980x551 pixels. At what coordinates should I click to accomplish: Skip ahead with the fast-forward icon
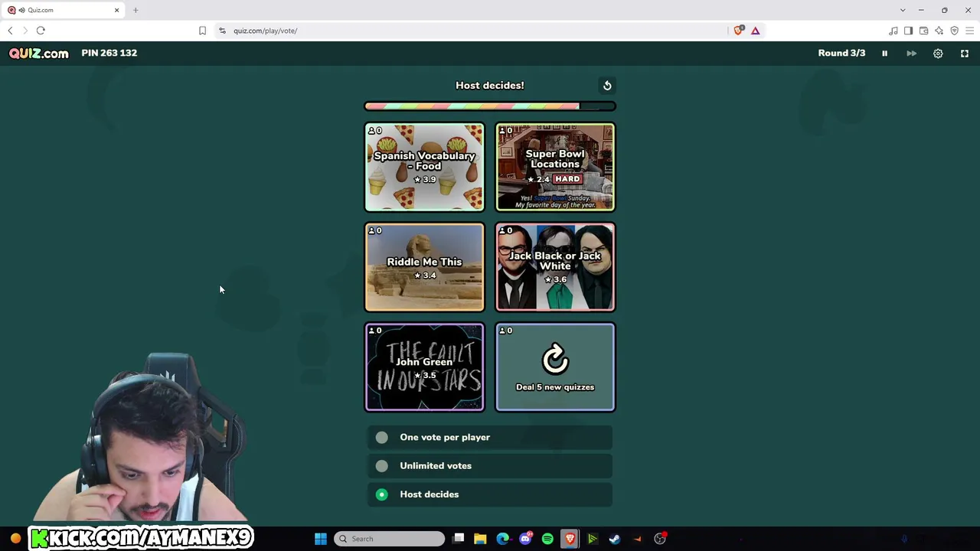click(911, 54)
